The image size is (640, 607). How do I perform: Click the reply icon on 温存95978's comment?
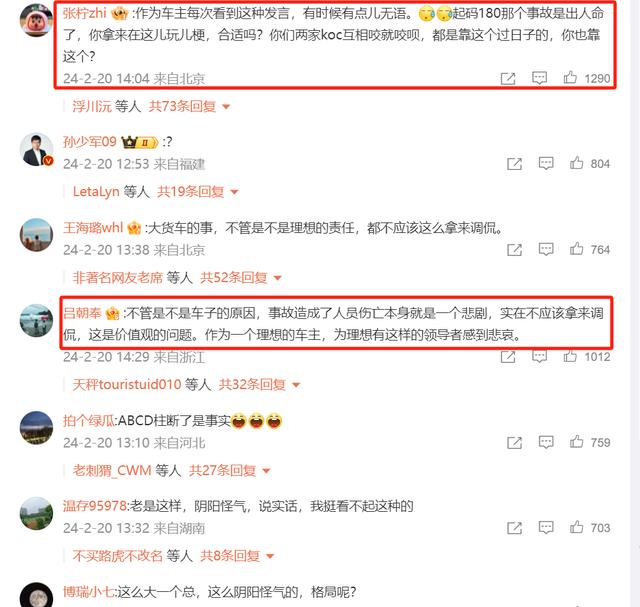546,527
